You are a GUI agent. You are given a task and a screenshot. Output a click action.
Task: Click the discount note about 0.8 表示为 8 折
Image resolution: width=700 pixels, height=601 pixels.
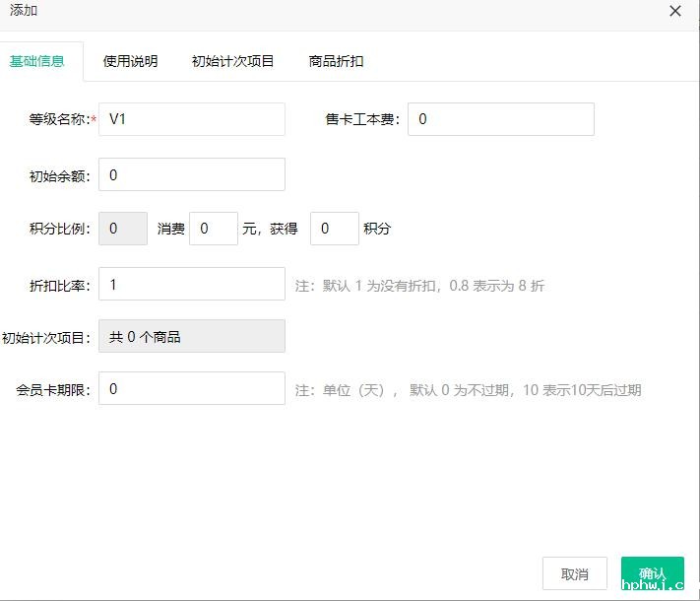[x=419, y=286]
